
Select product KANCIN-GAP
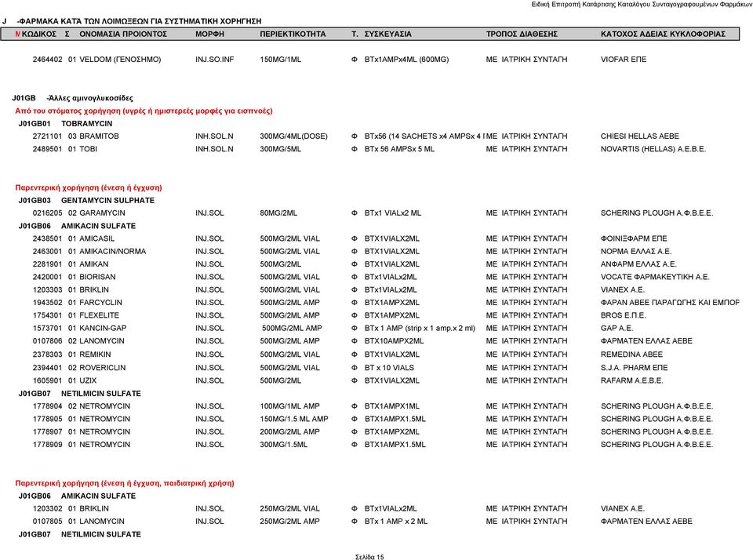(x=103, y=329)
